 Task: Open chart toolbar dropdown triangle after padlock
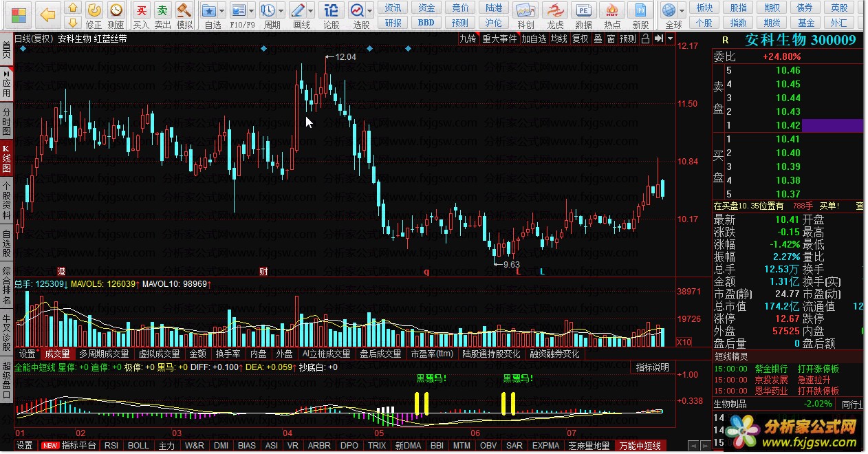[x=671, y=39]
